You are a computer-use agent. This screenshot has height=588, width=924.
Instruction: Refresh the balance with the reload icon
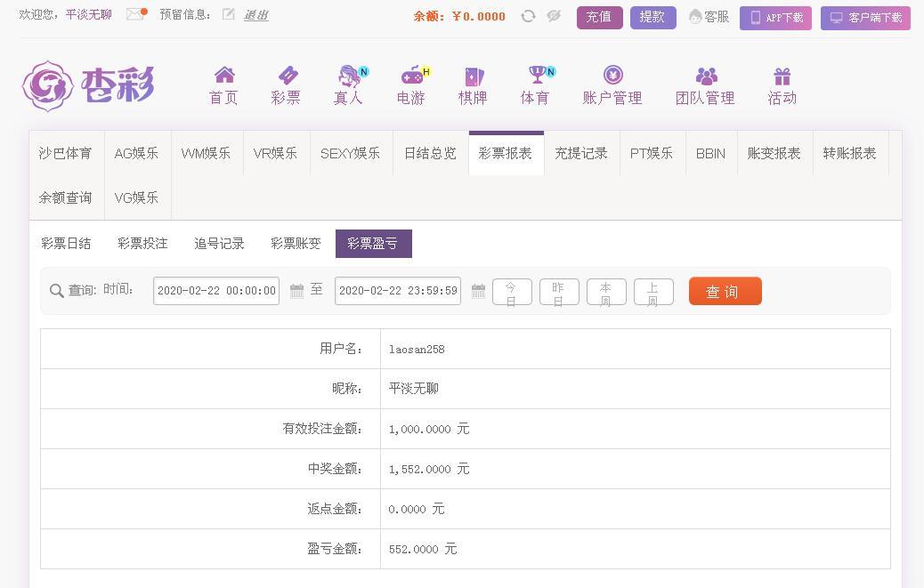[x=528, y=16]
